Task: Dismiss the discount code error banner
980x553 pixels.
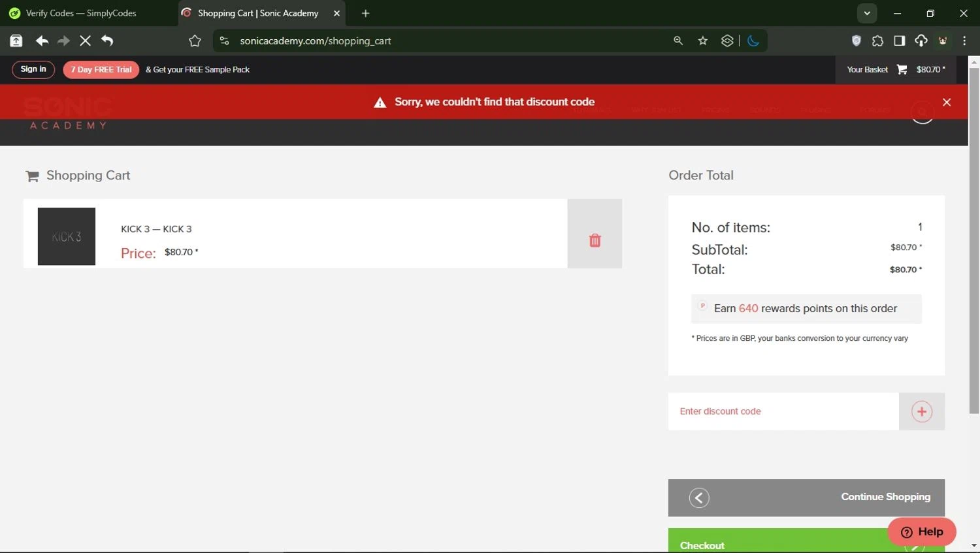Action: (947, 102)
